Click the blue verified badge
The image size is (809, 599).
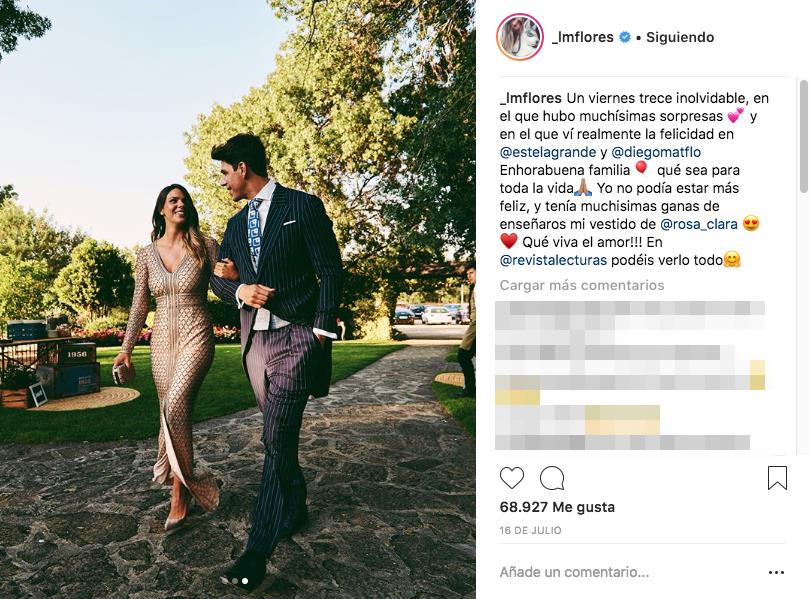click(x=625, y=37)
